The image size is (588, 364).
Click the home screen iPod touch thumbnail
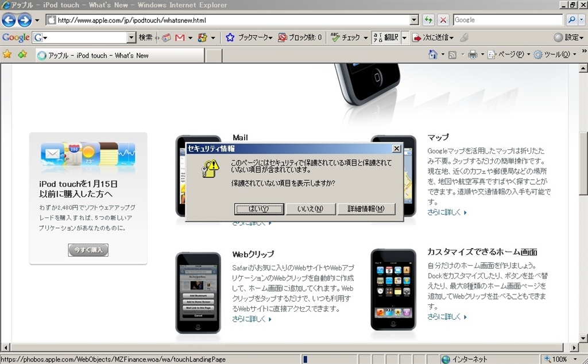[x=393, y=289]
